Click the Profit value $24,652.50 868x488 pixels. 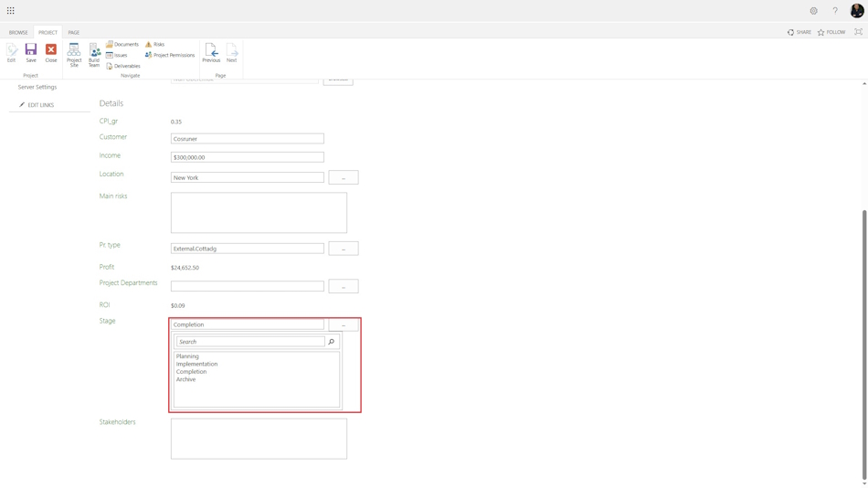pyautogui.click(x=185, y=268)
